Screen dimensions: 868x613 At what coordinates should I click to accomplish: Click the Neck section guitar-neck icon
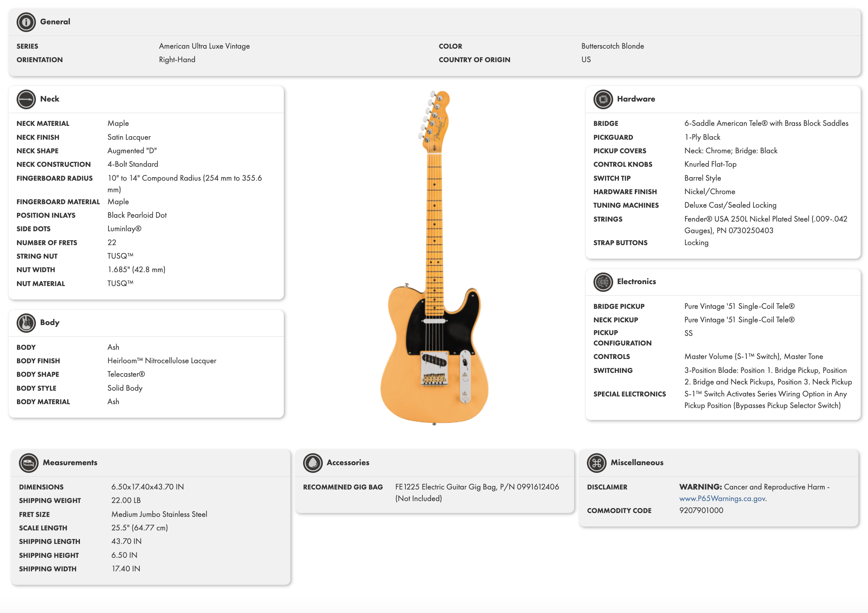point(26,99)
